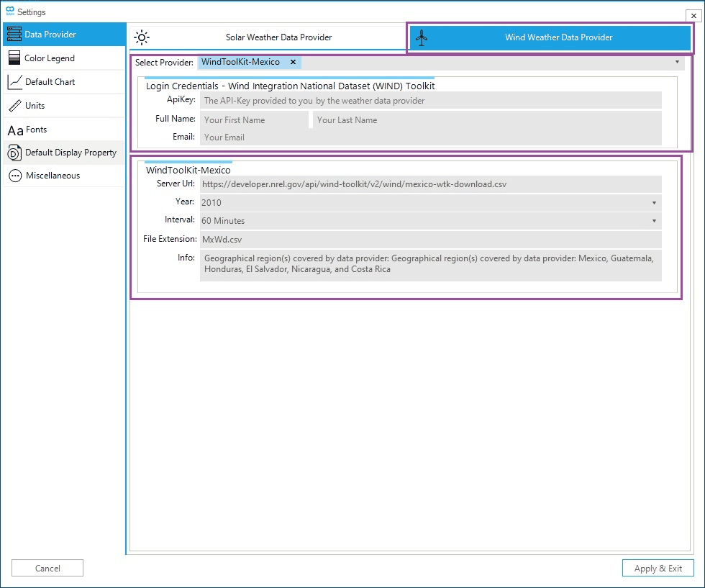Open the Year dropdown
Image resolution: width=705 pixels, height=588 pixels.
click(654, 203)
